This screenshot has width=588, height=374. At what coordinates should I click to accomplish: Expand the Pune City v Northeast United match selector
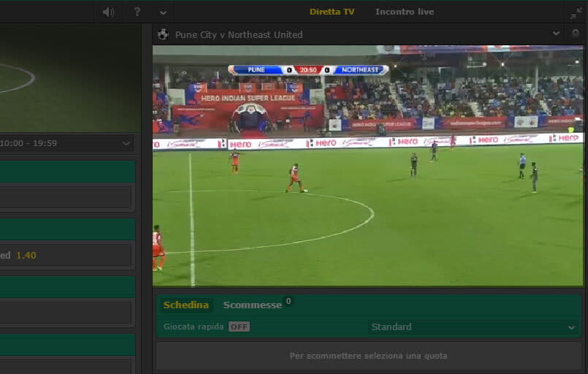tap(556, 34)
